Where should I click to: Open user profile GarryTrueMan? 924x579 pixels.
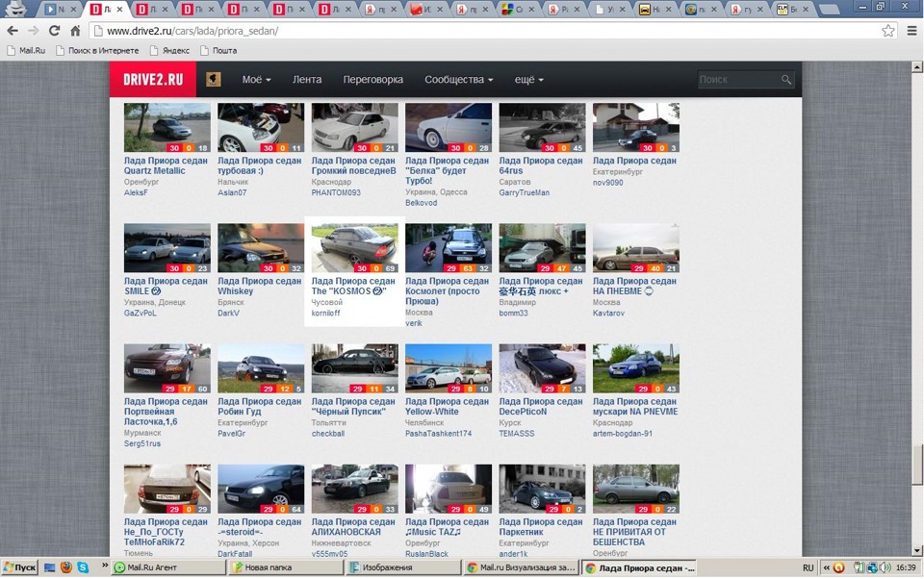524,192
